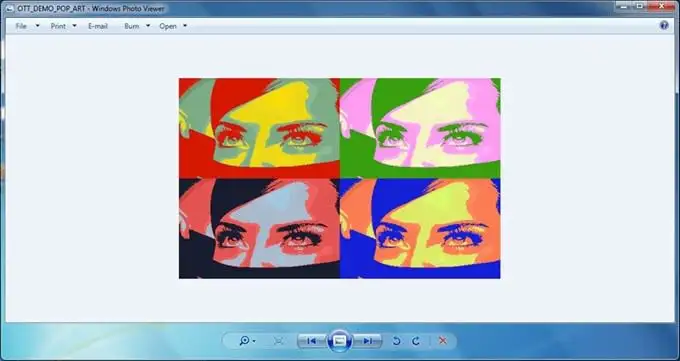680x361 pixels.
Task: Expand the Burn dropdown arrow
Action: (x=148, y=26)
